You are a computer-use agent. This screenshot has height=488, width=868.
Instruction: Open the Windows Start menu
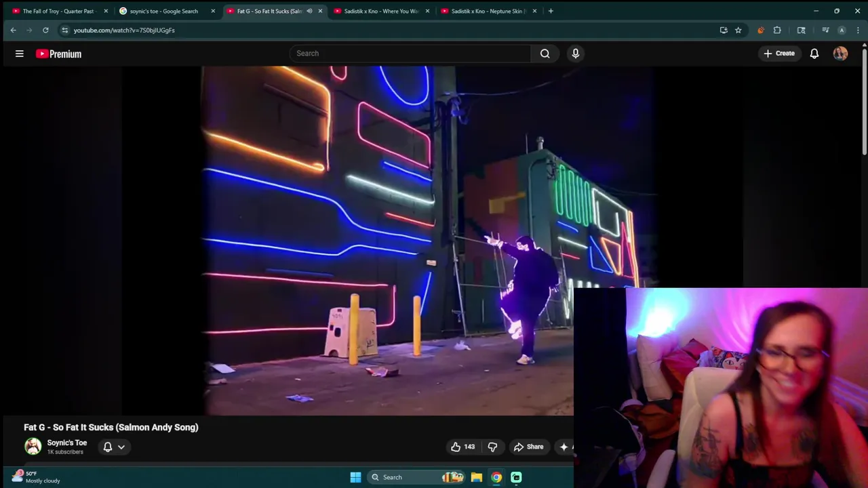pos(355,477)
